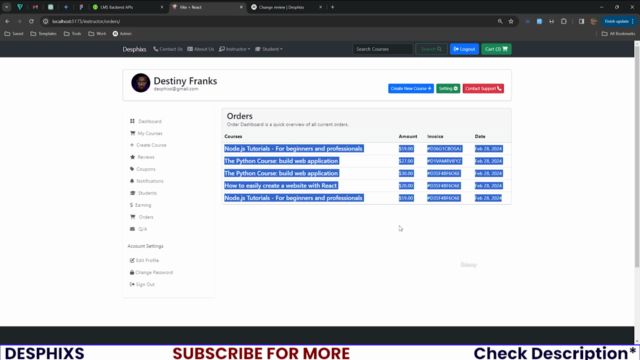Expand the Instructor dropdown in navbar
The image size is (640, 360).
point(234,49)
